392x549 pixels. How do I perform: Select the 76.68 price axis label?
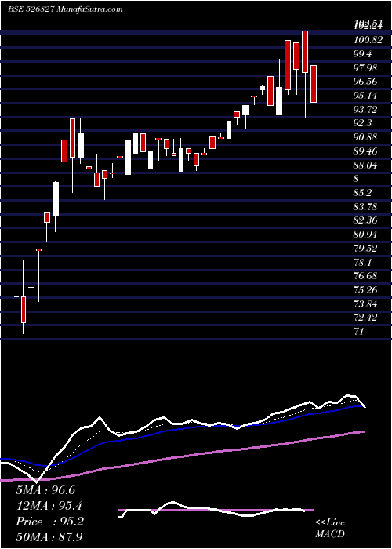tap(367, 276)
